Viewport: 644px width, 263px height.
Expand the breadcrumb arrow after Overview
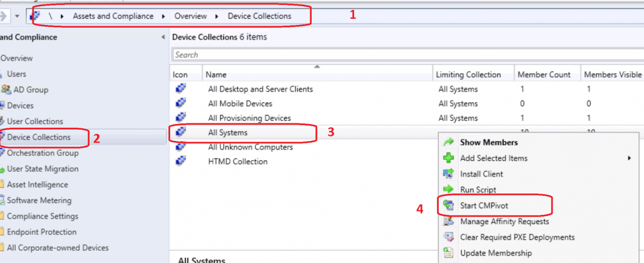[x=217, y=16]
